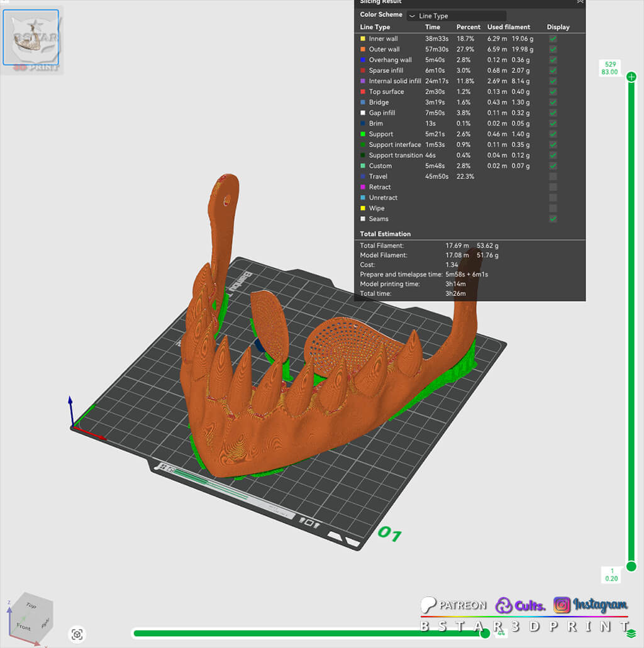Click the camera reset view icon

pos(77,634)
